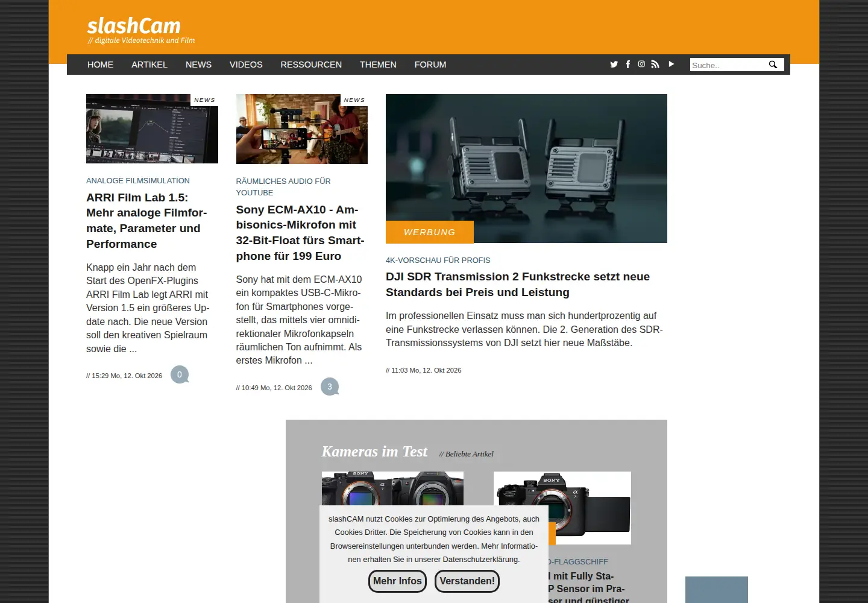Click '// Beliebte Artikel' label
The width and height of the screenshot is (868, 603).
point(466,454)
